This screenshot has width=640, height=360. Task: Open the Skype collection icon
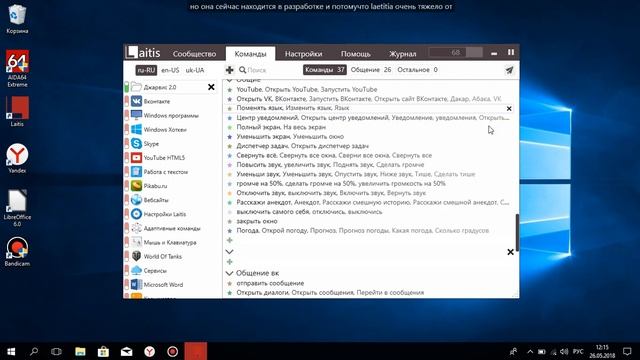tap(136, 144)
